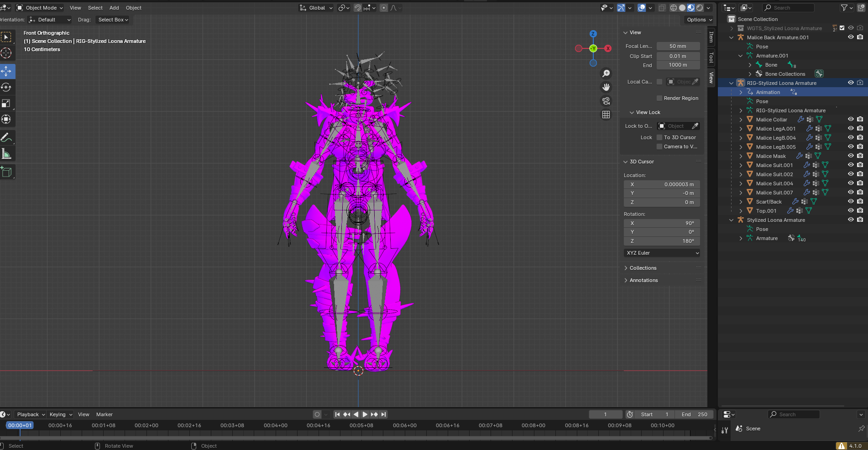This screenshot has width=868, height=450.
Task: Click the red X axis gizmo
Action: coord(608,48)
